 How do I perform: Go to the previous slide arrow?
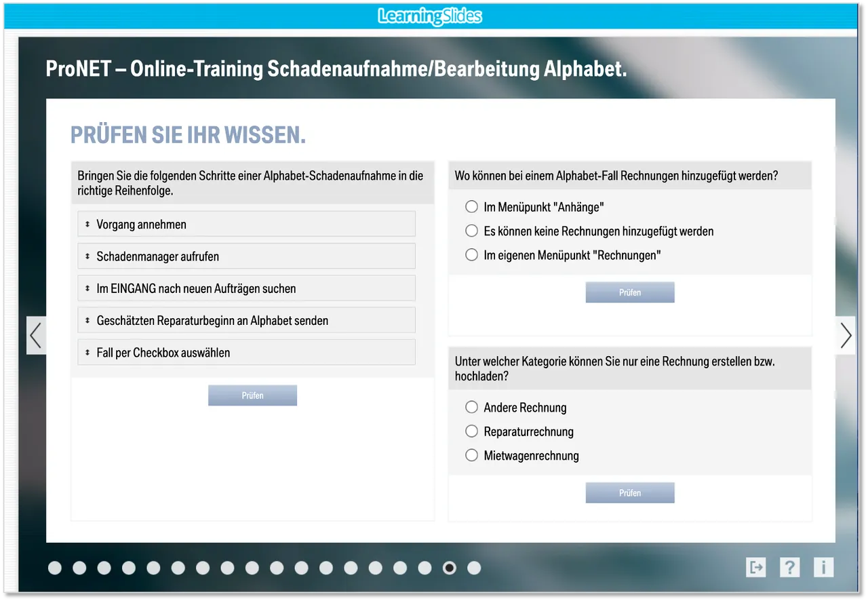pos(36,335)
